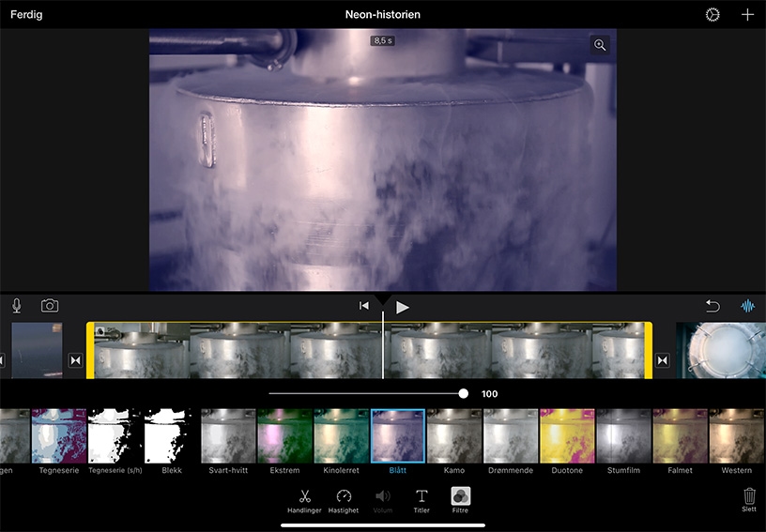The width and height of the screenshot is (766, 532).
Task: Tap Ferdig to finish editing
Action: 26,15
